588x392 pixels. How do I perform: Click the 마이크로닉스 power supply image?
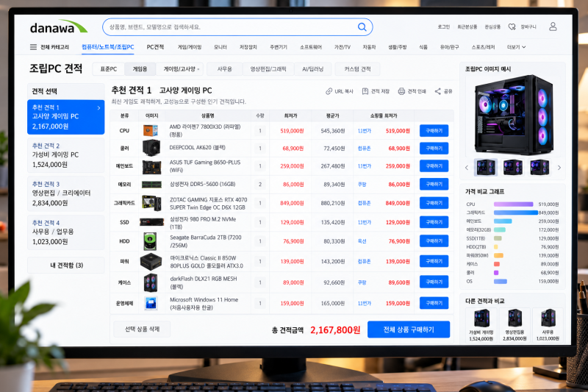point(151,262)
